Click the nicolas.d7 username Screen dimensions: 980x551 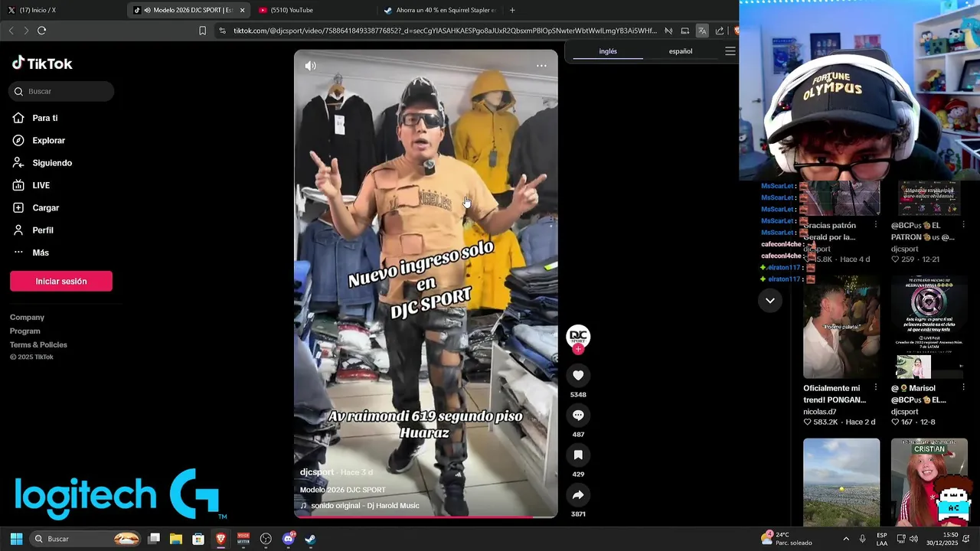pos(818,412)
